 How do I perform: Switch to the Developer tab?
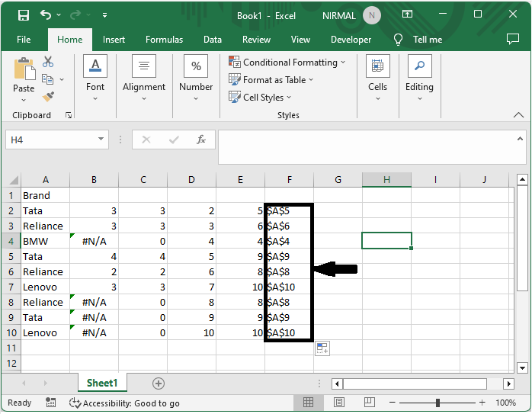coord(351,40)
